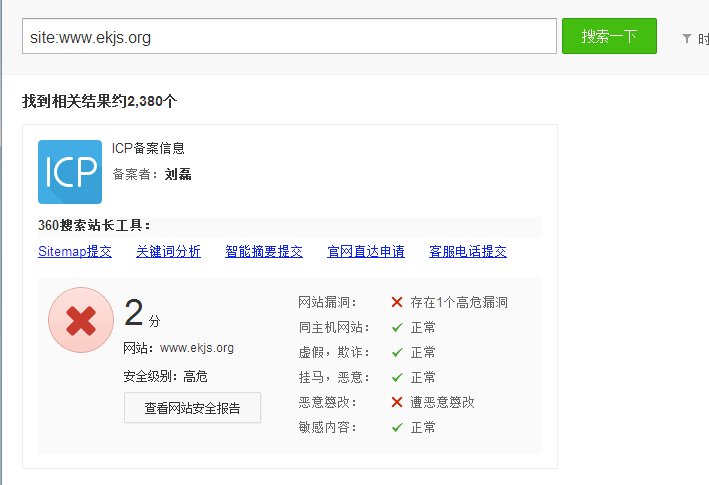
Task: Click the green check next to 同主机网站
Action: tap(397, 327)
